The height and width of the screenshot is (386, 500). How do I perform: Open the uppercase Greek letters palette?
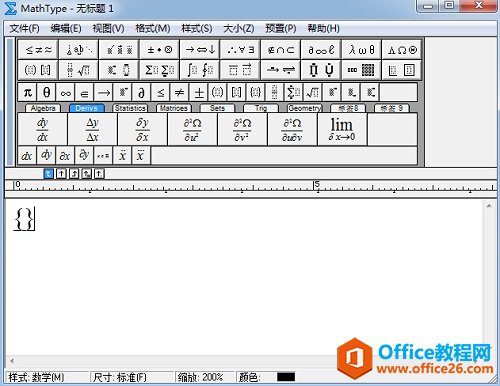(x=402, y=50)
